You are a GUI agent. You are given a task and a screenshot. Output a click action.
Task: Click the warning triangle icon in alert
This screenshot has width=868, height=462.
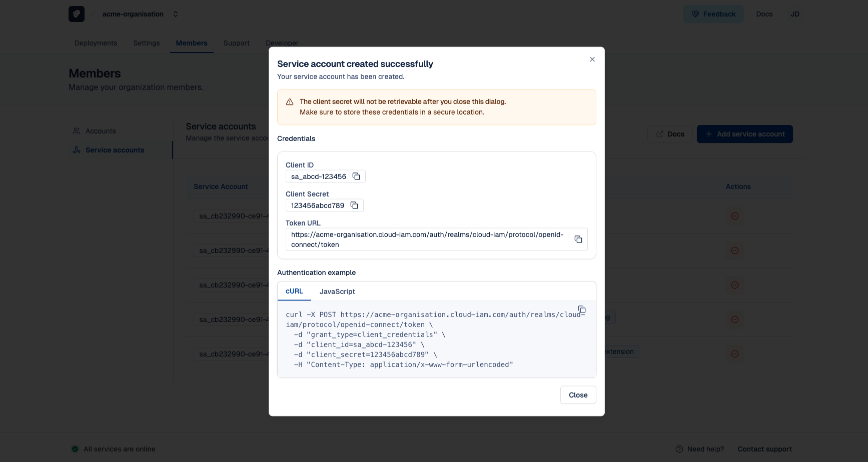click(x=290, y=102)
